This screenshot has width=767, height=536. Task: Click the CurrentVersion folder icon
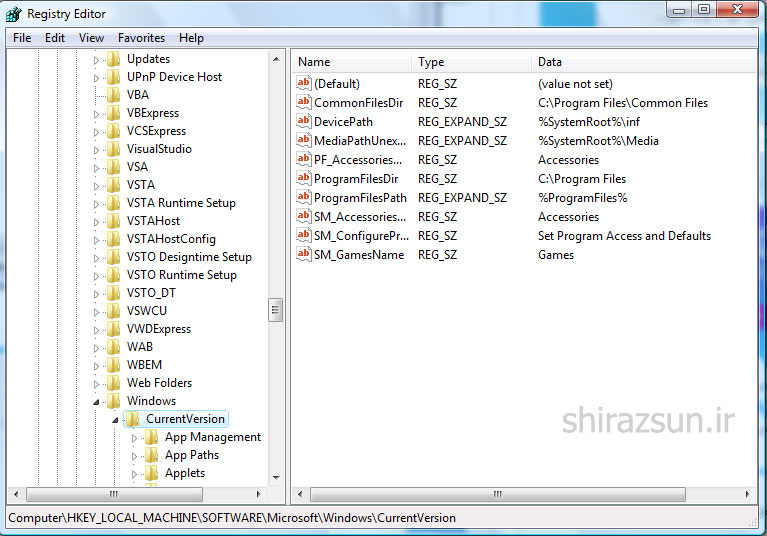click(133, 419)
